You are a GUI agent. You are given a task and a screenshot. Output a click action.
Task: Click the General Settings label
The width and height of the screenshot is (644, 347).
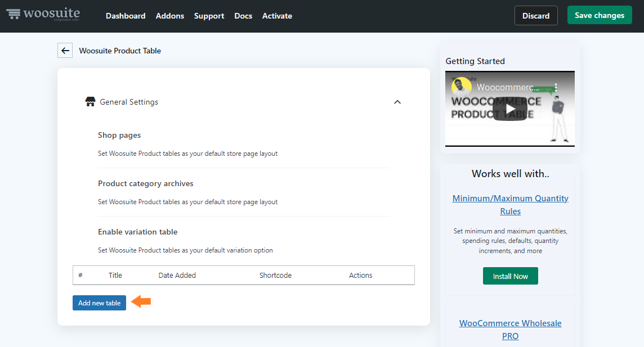click(x=129, y=102)
